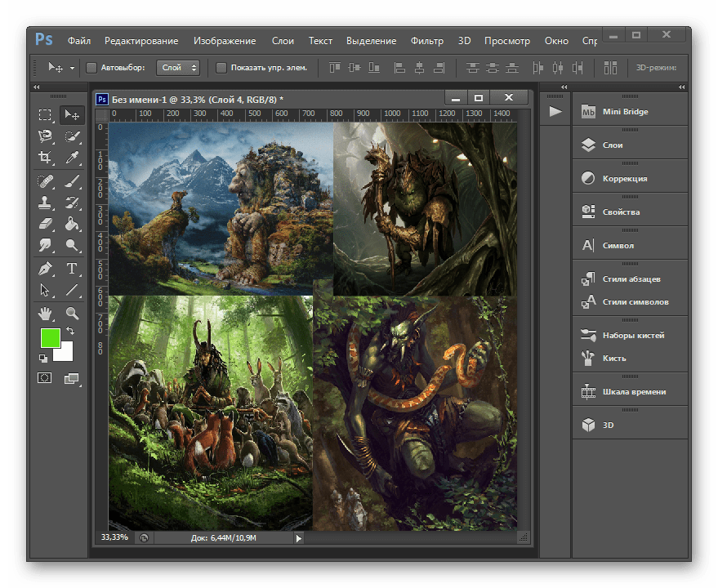Choose the Hand tool
This screenshot has width=718, height=588.
46,313
